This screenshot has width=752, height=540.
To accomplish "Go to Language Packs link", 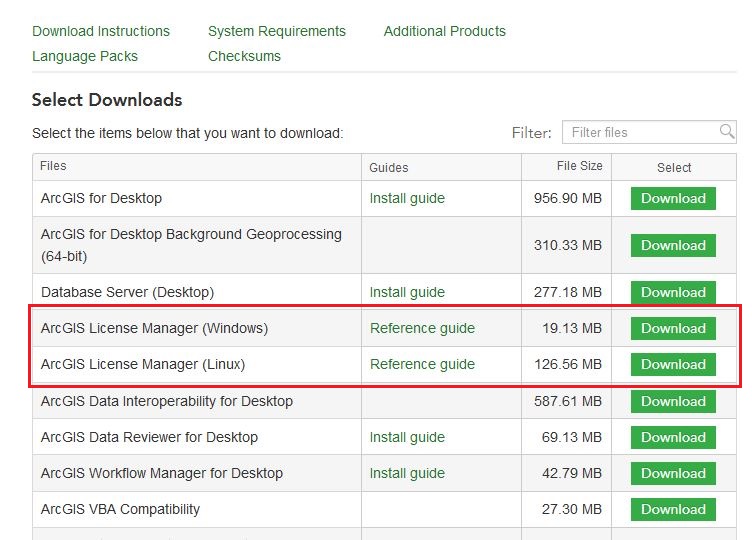I will pos(85,56).
